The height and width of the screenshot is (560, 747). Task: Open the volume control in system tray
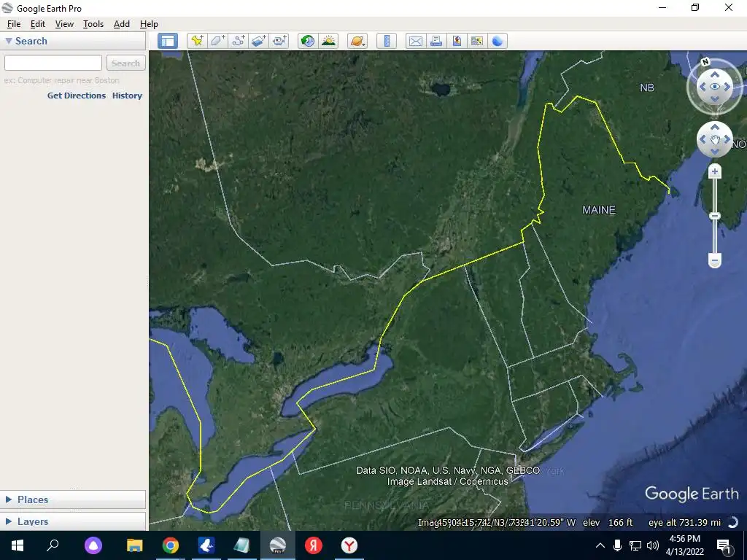coord(653,545)
